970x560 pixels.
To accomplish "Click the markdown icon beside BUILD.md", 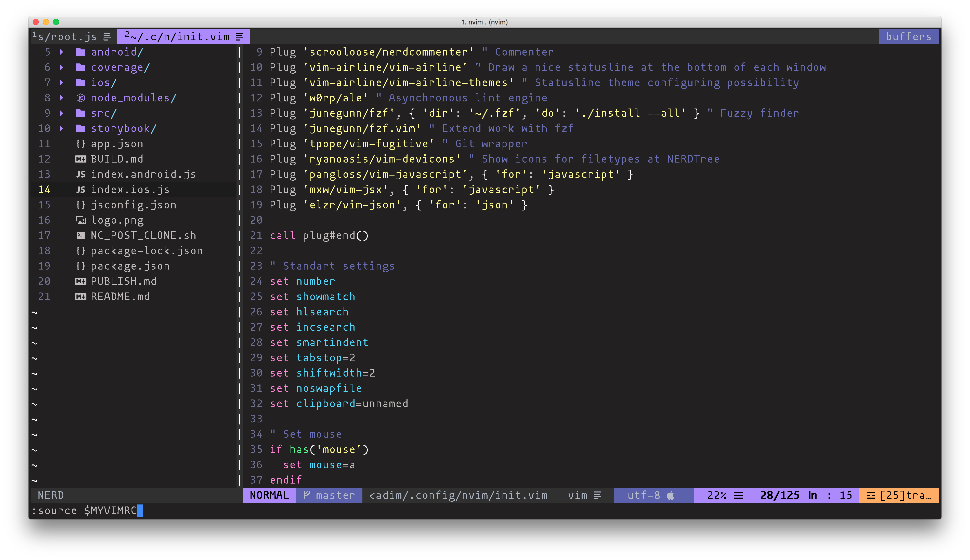I will pos(80,158).
